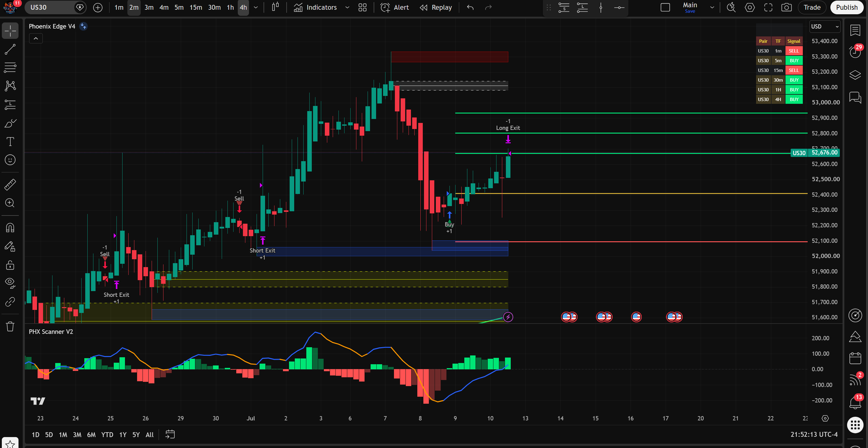Switch to the 1h timeframe
Screen dimensions: 868x448
(230, 7)
